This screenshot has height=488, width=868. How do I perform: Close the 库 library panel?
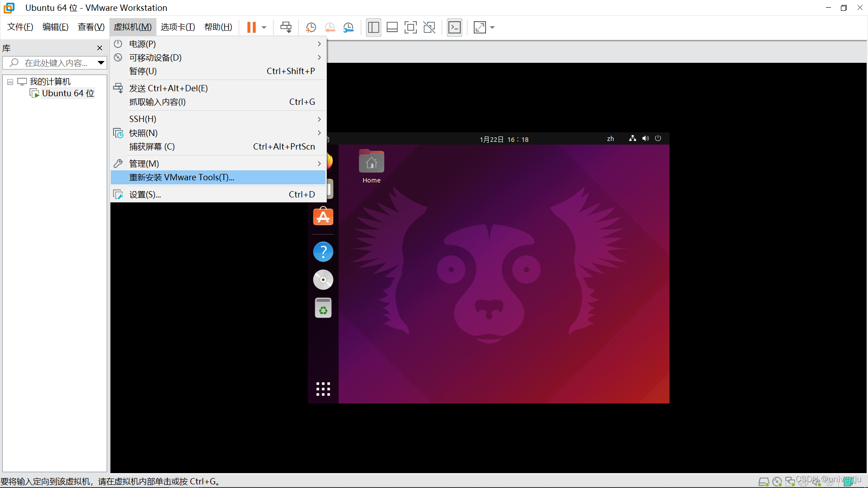point(99,48)
